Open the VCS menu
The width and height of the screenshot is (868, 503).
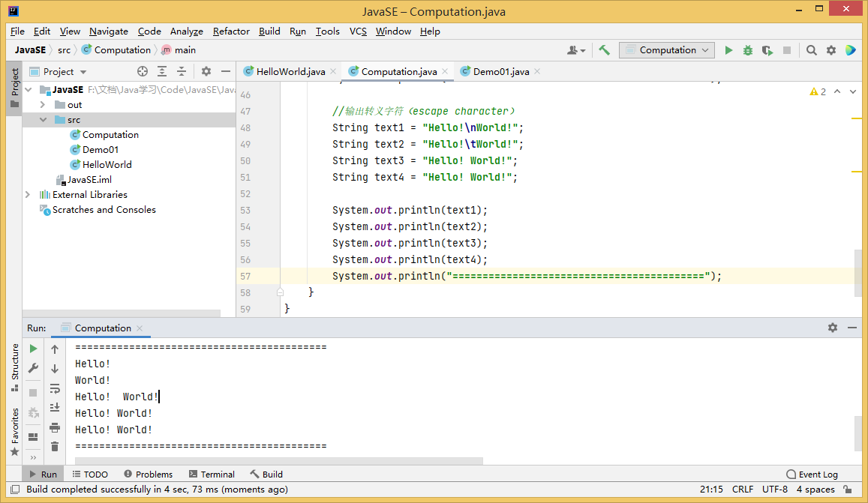[x=358, y=31]
